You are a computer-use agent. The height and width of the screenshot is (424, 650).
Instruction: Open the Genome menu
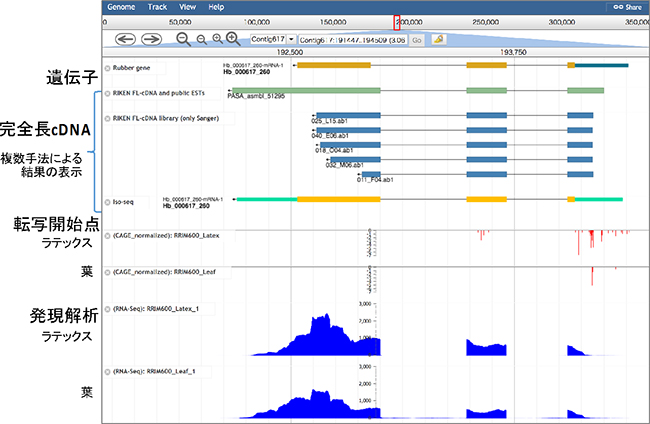point(121,7)
